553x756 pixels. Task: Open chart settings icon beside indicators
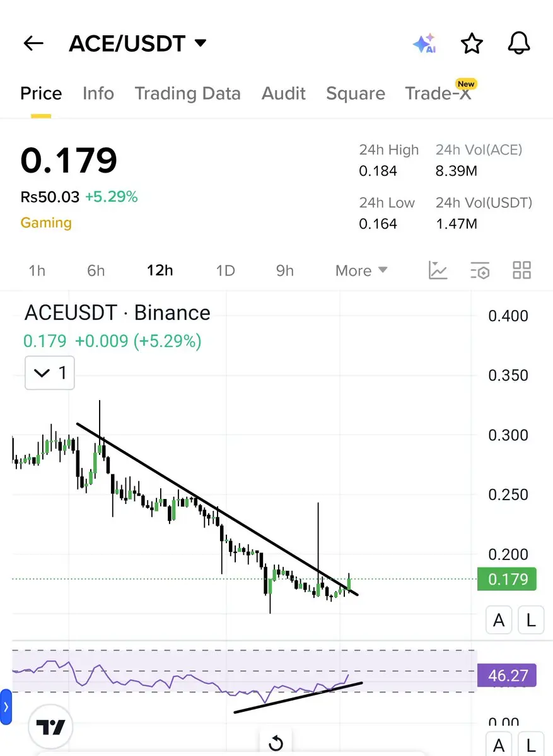(480, 270)
